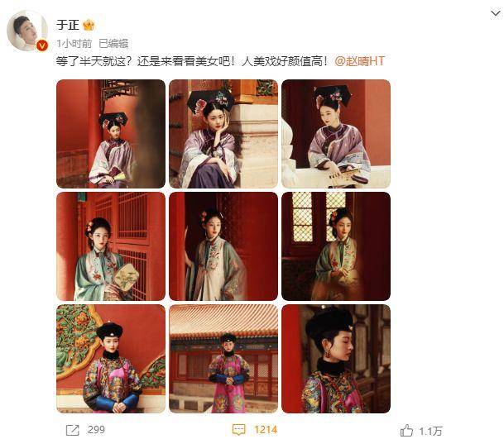Click the repost count 299
This screenshot has width=504, height=439.
[97, 430]
